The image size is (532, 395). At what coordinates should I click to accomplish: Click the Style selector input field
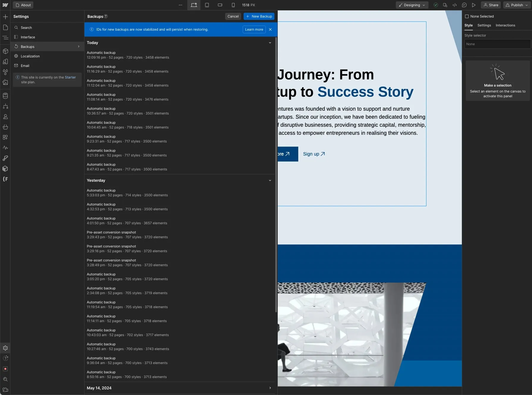pos(497,44)
